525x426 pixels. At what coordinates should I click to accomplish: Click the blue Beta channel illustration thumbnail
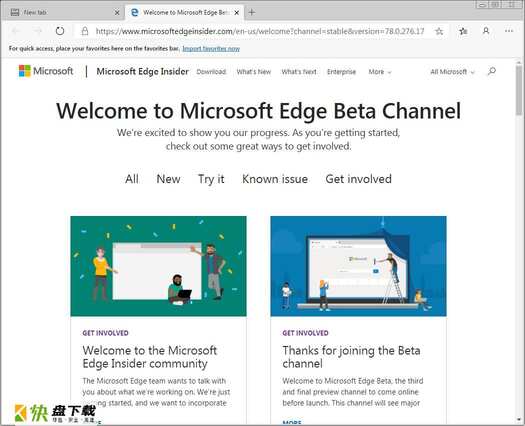358,266
